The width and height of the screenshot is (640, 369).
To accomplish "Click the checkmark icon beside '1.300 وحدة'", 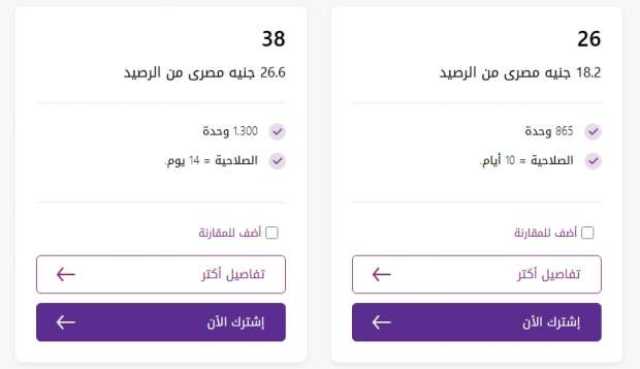I will point(277,132).
